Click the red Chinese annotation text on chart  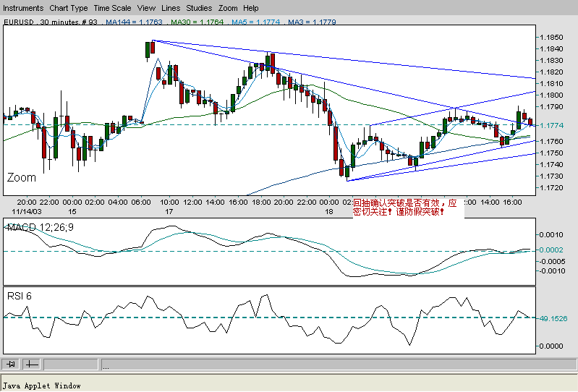[x=404, y=208]
